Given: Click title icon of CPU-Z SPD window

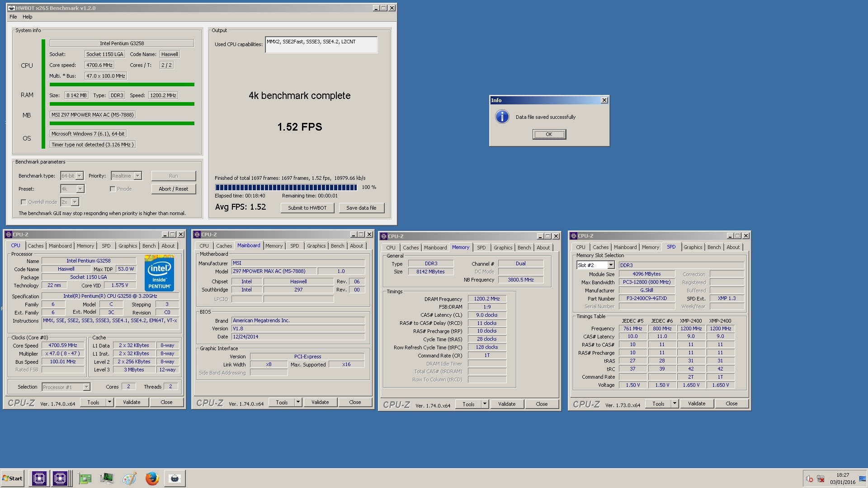Looking at the screenshot, I should point(574,236).
